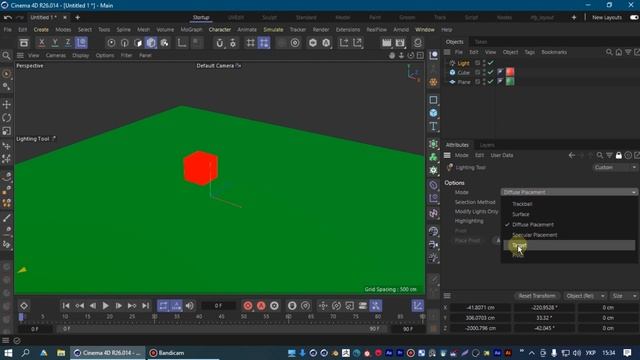Toggle the Light object enable checkmark

(491, 63)
